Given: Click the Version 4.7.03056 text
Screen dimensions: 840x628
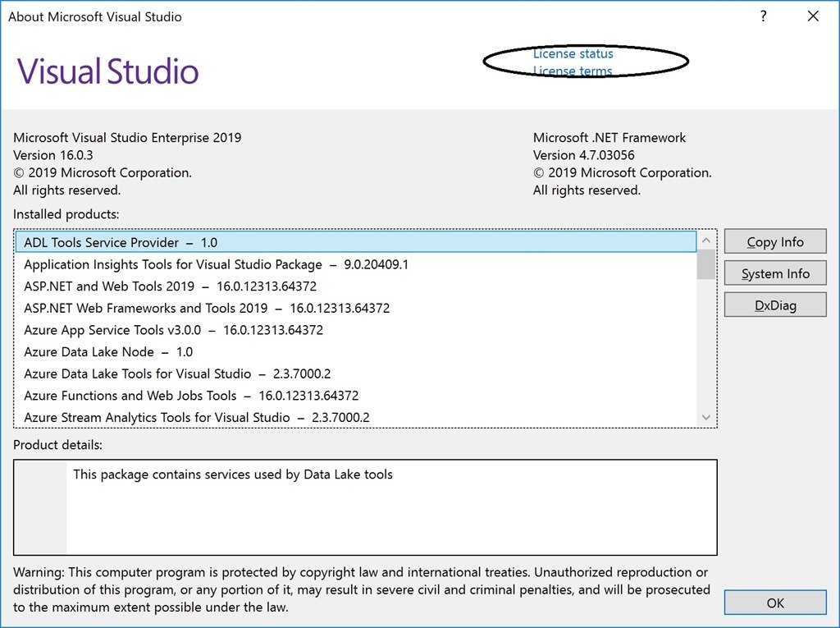Looking at the screenshot, I should click(x=583, y=155).
